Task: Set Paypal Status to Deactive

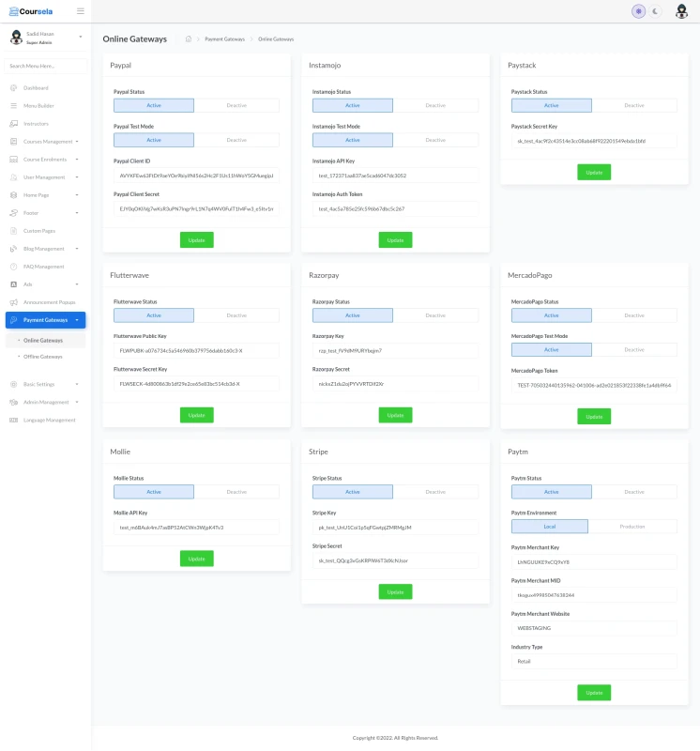Action: pyautogui.click(x=236, y=106)
